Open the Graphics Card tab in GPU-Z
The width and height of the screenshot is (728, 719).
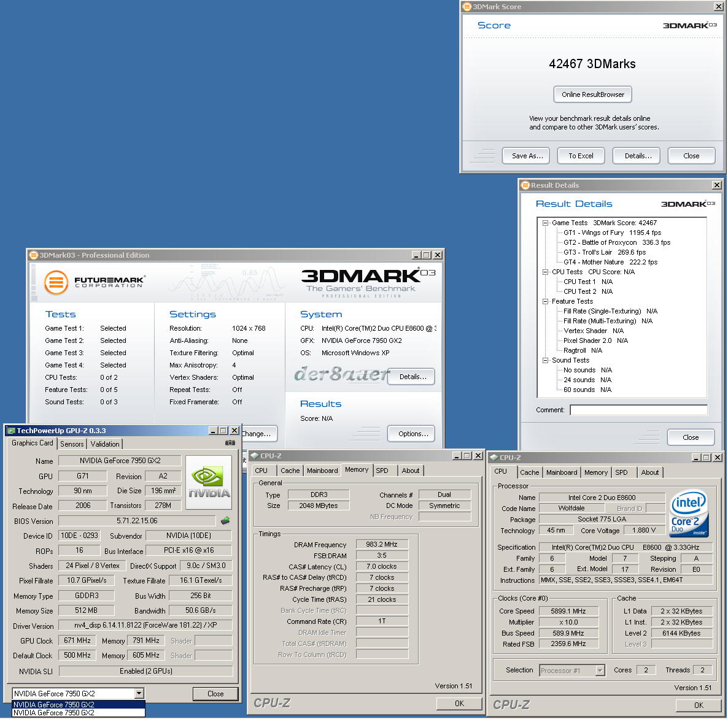click(33, 443)
